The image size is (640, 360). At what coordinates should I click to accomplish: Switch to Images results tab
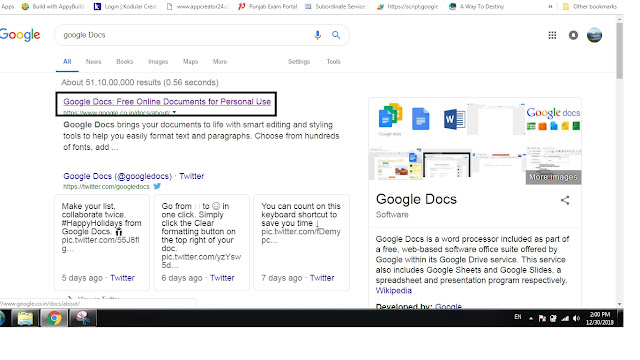(158, 62)
